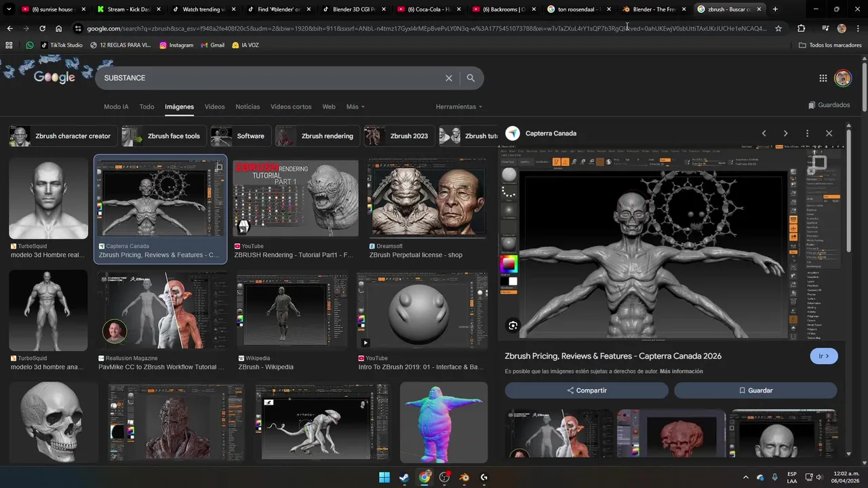Viewport: 868px width, 488px height.
Task: Open the Wikipedia ZBrush thumbnail
Action: [292, 312]
